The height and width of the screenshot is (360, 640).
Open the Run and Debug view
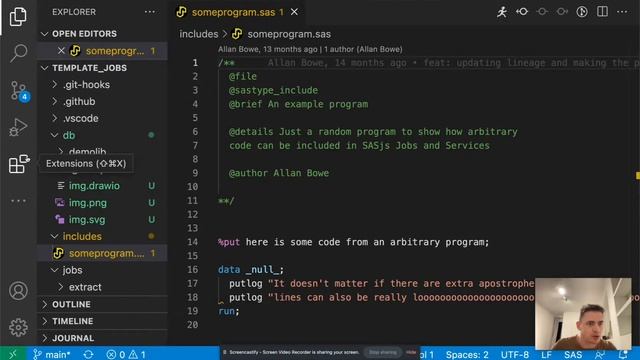pos(18,127)
